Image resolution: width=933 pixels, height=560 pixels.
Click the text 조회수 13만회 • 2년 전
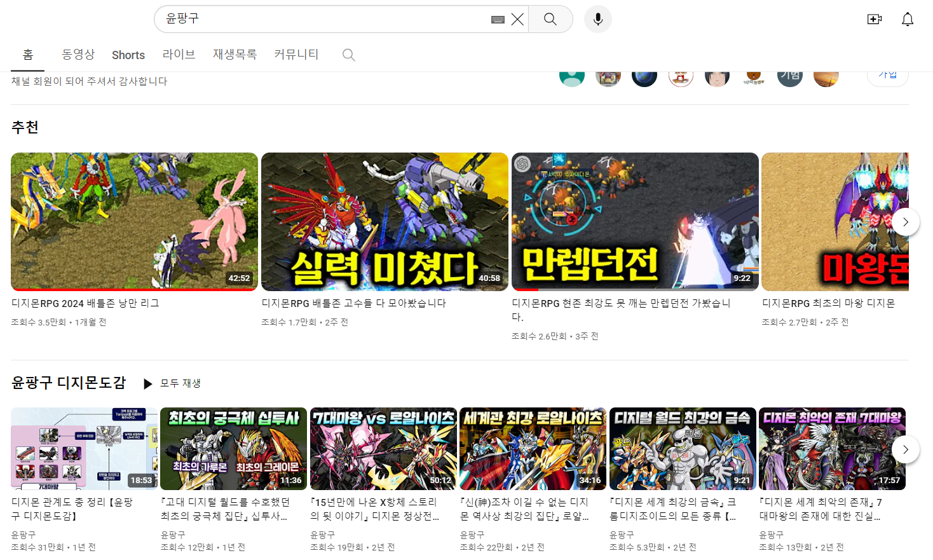(x=802, y=547)
